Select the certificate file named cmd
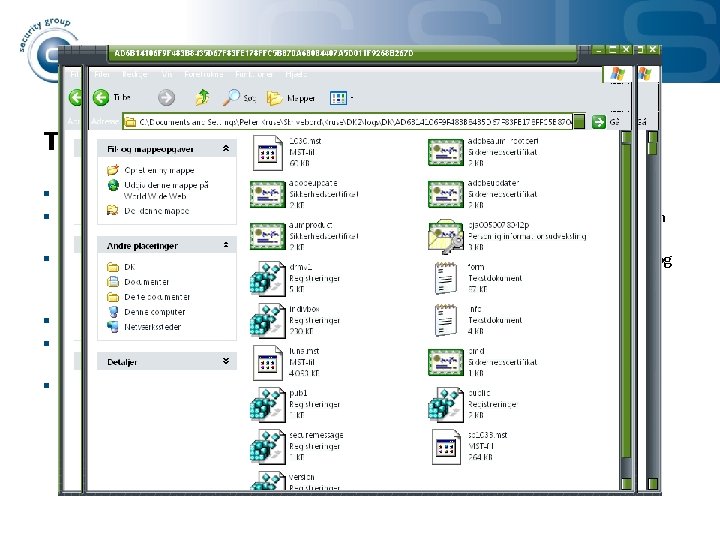 click(x=445, y=362)
